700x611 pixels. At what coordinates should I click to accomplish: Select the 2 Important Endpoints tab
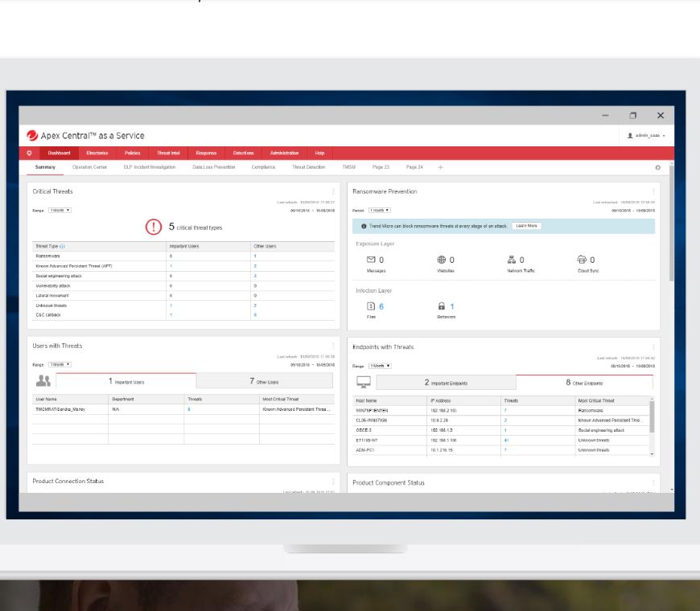coord(446,383)
